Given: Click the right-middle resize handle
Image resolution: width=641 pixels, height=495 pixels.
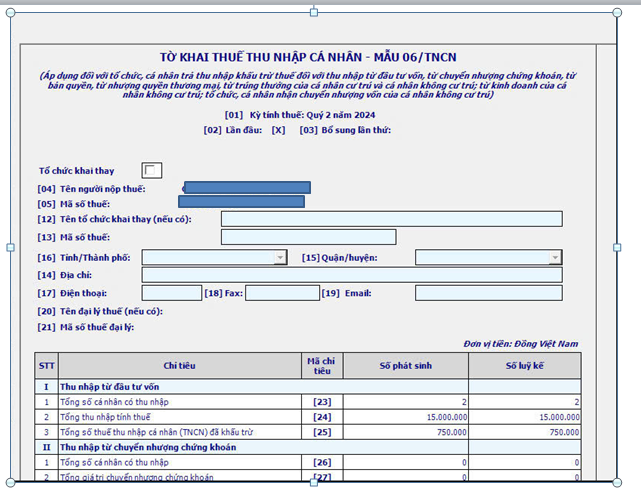Looking at the screenshot, I should coord(616,246).
